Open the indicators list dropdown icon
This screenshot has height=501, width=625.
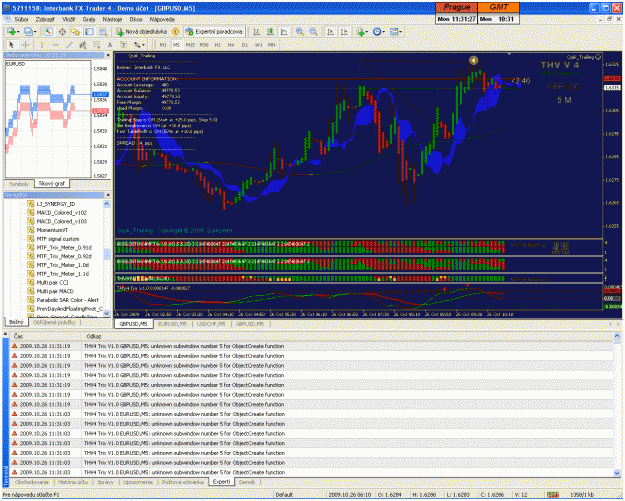[360, 31]
